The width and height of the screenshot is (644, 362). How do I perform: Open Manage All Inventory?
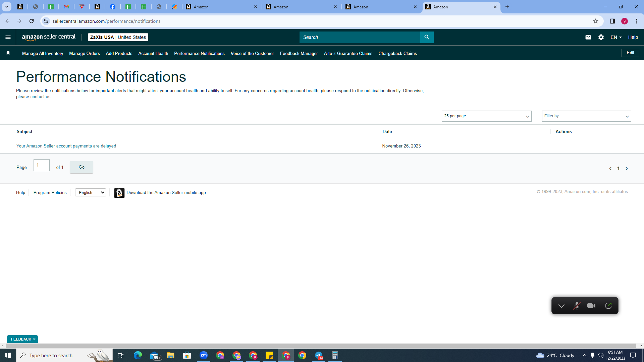pyautogui.click(x=43, y=53)
